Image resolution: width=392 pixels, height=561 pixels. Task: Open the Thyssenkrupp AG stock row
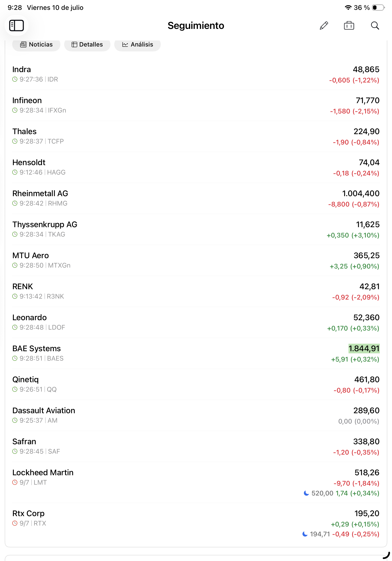(196, 230)
